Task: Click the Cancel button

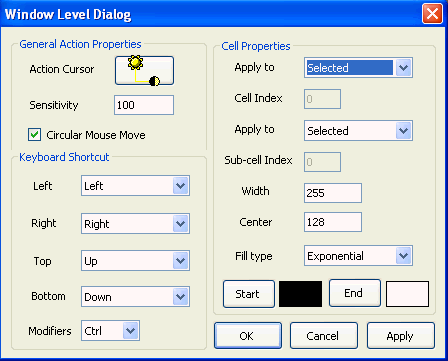Action: point(324,336)
